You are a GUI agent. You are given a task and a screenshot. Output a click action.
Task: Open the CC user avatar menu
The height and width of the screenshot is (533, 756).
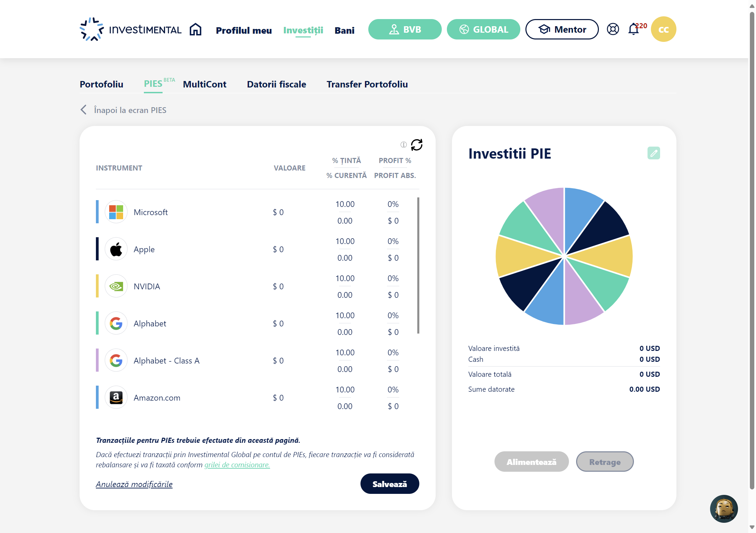[663, 29]
